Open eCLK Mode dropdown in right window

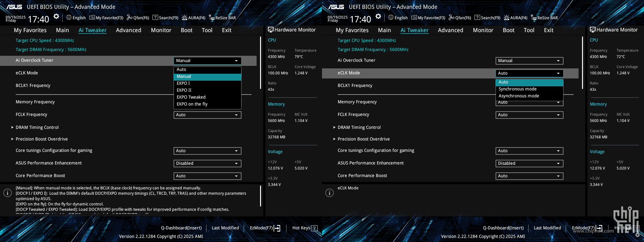pos(530,73)
